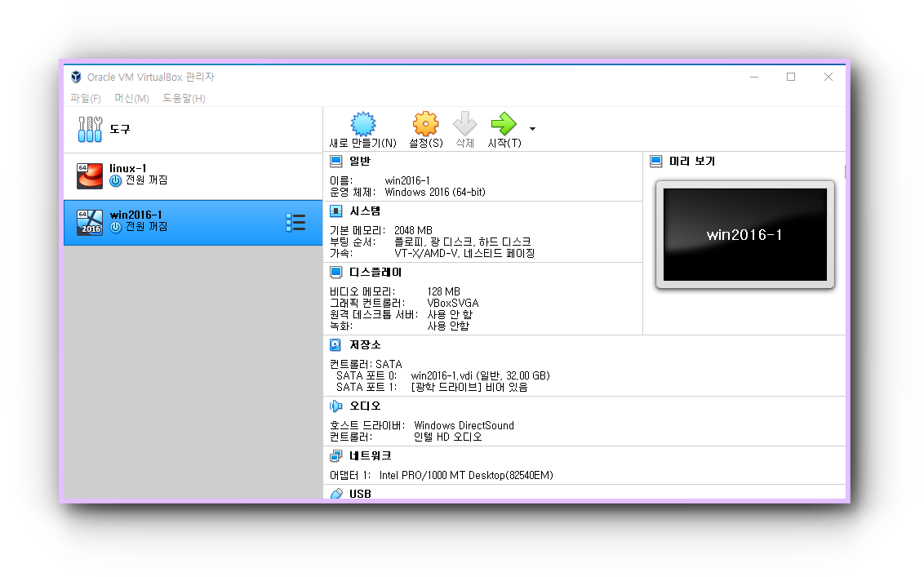Open the 네트워크 section header

pyautogui.click(x=370, y=455)
